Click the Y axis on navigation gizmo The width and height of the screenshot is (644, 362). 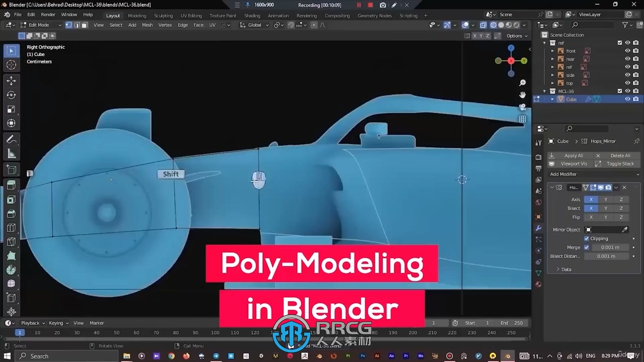tap(524, 61)
